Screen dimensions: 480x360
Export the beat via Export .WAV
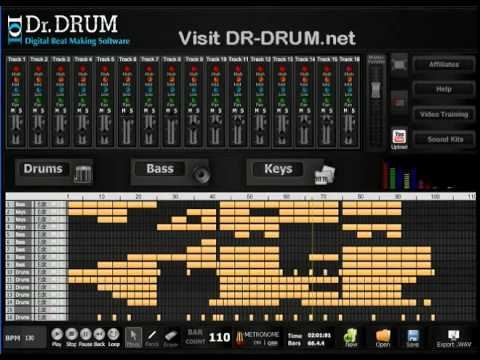[454, 339]
